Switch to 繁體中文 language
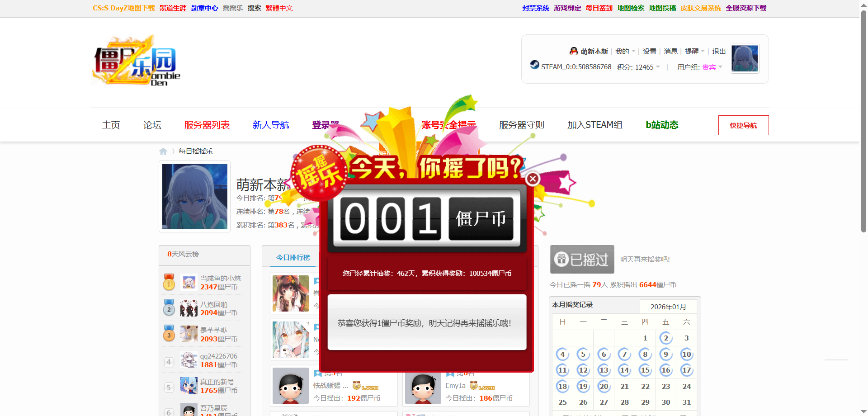Image resolution: width=868 pixels, height=416 pixels. point(279,8)
